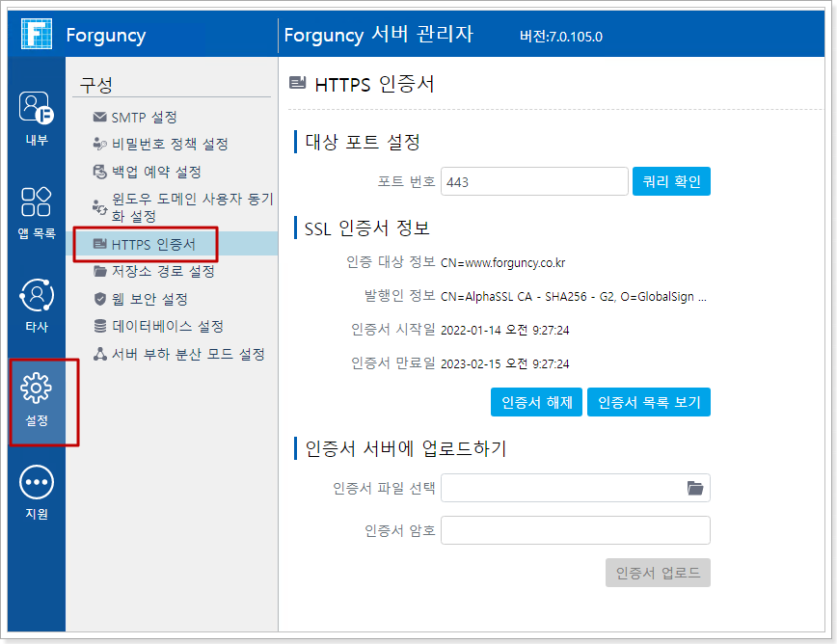Open the 앱 목록 sidebar icon
This screenshot has width=837, height=644.
[37, 201]
